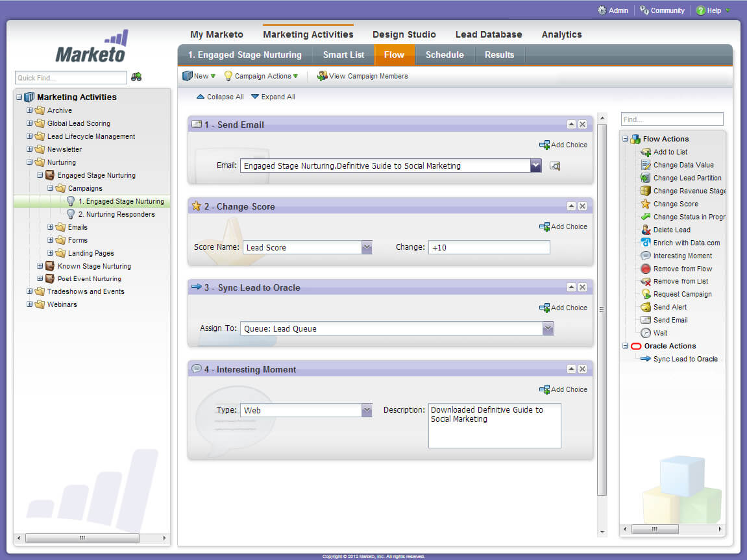The width and height of the screenshot is (747, 560).
Task: Open the Analytics section
Action: pyautogui.click(x=561, y=34)
